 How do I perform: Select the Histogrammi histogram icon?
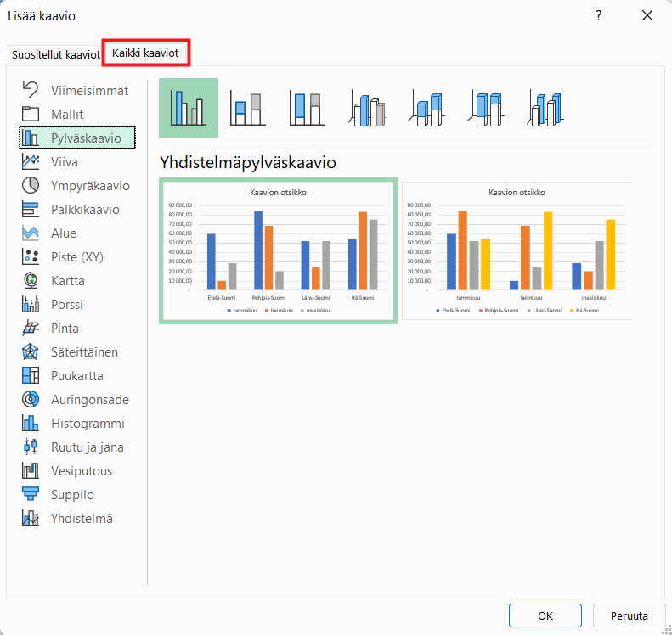31,423
